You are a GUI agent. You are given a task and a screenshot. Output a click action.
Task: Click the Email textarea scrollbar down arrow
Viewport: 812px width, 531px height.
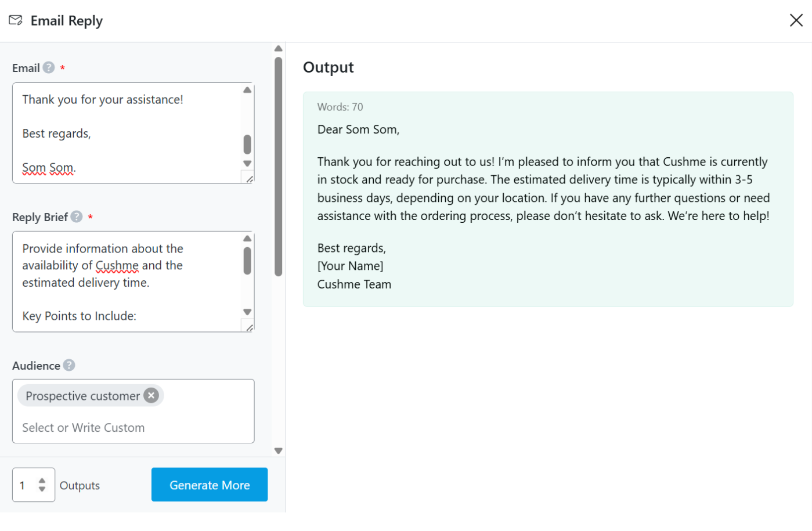[247, 163]
